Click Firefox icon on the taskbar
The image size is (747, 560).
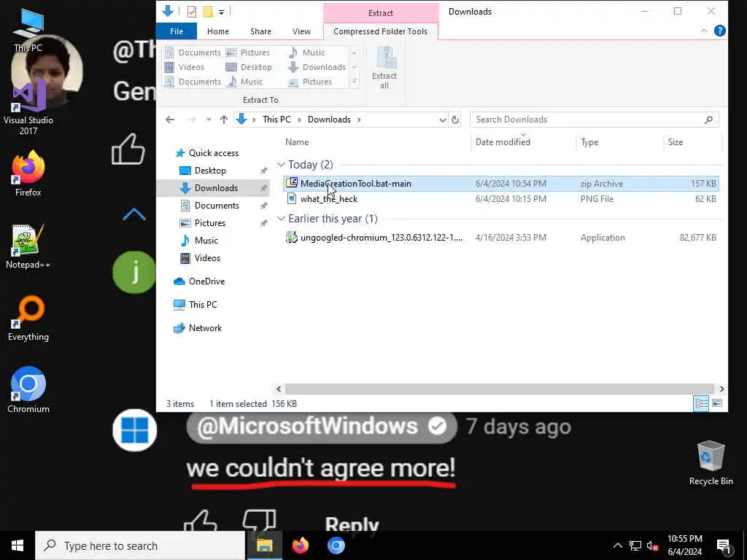pos(300,545)
